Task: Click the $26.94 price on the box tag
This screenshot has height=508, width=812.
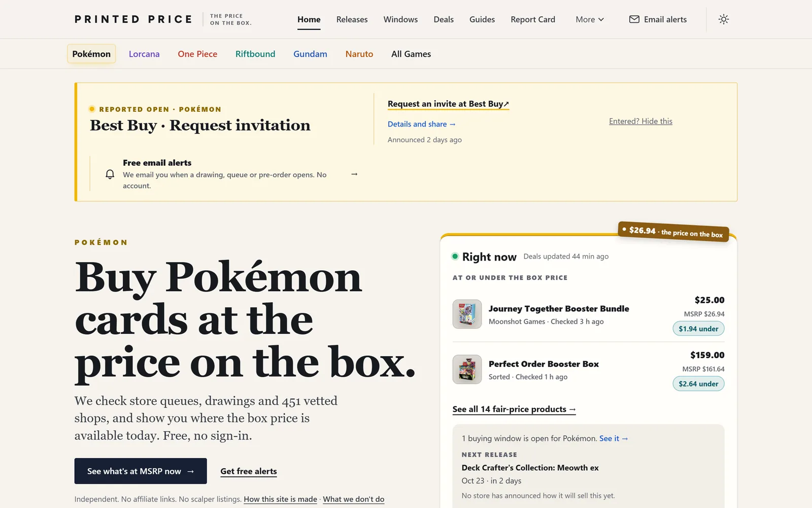Action: coord(673,232)
